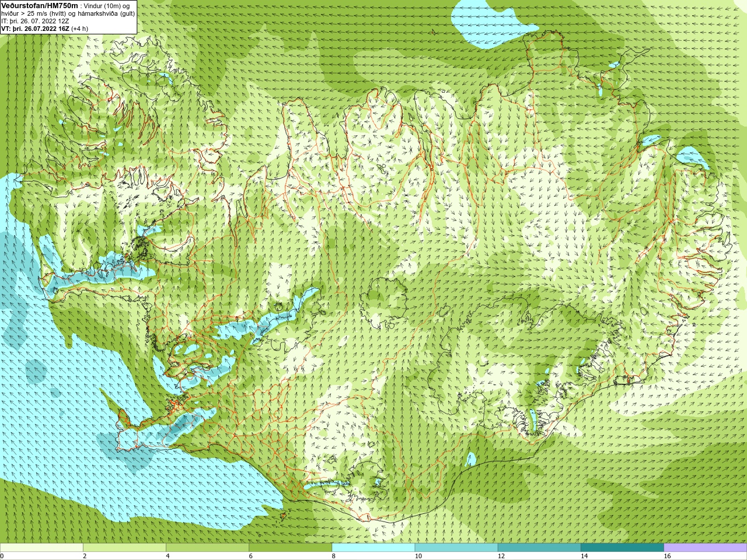Click the pale yellow 0–2 legend color segment

[41, 548]
